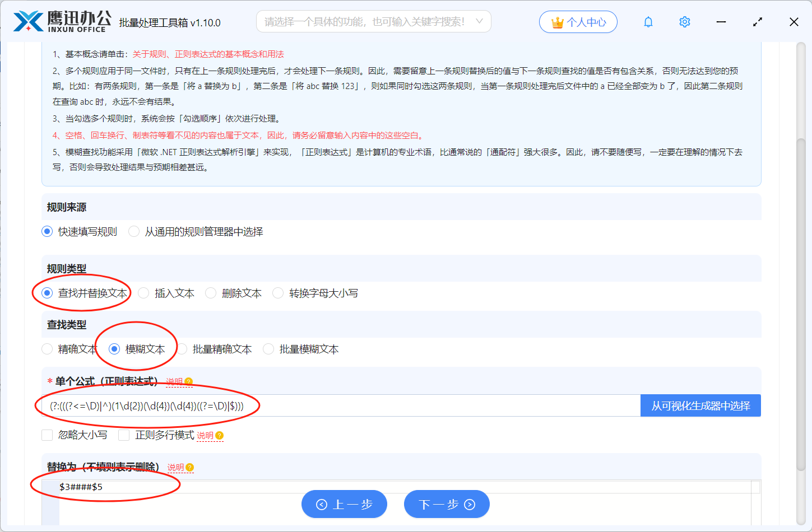The height and width of the screenshot is (532, 812).
Task: Go back with 上一步 button
Action: tap(345, 505)
